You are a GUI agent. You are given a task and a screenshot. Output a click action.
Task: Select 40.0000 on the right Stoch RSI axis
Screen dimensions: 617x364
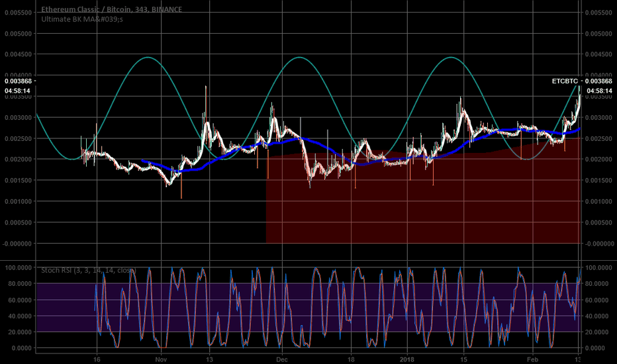tap(597, 316)
